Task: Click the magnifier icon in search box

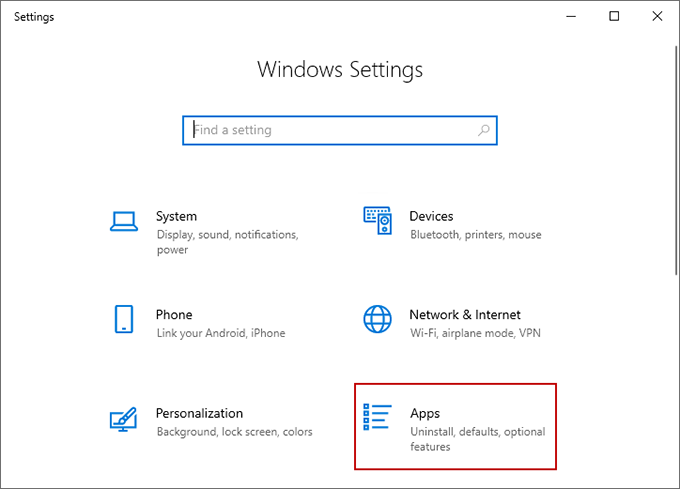Action: click(484, 130)
